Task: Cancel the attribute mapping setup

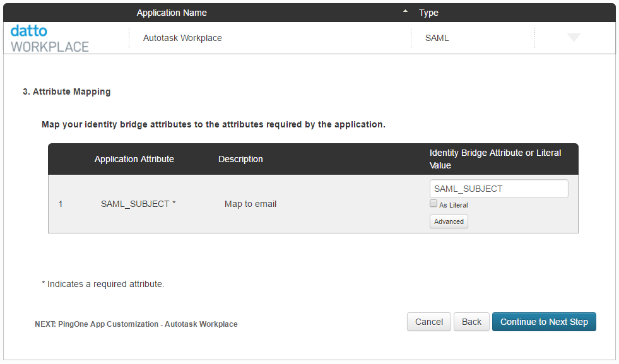Action: coord(428,322)
